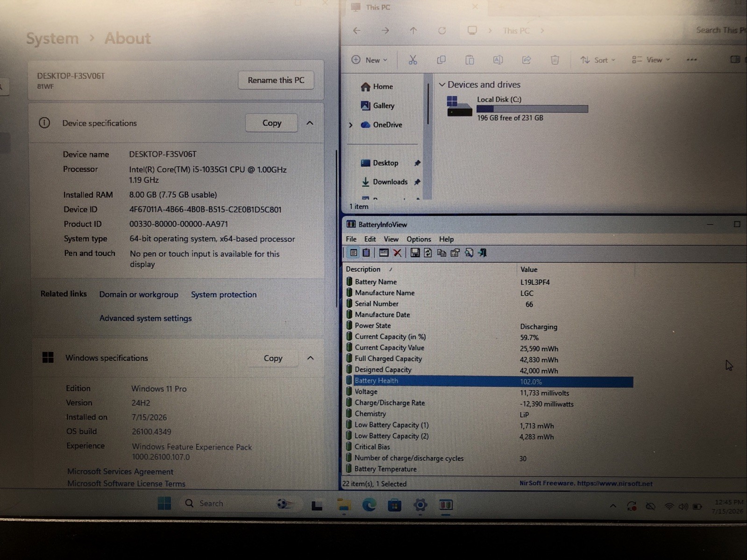Open Settings gear icon on taskbar
The image size is (747, 560).
420,505
